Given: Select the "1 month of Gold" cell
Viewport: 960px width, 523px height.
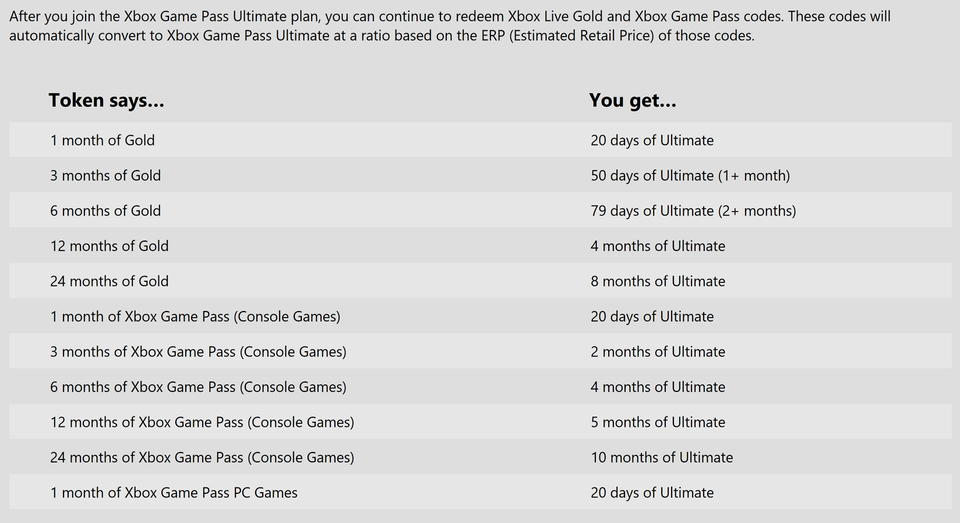Looking at the screenshot, I should [x=102, y=140].
